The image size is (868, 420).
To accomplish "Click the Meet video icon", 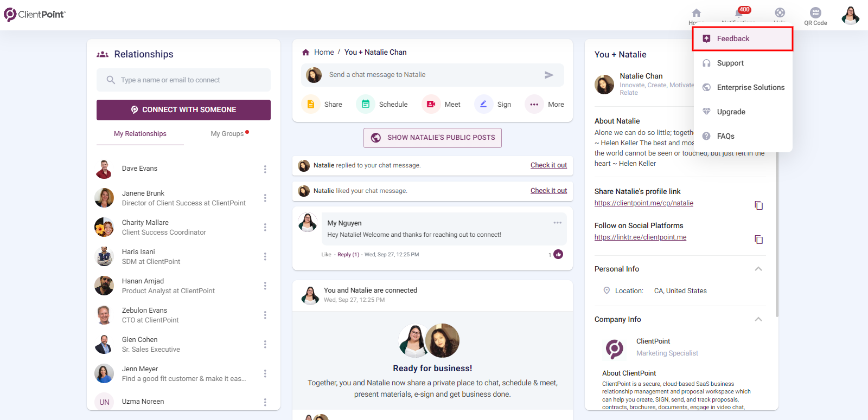I will point(431,104).
